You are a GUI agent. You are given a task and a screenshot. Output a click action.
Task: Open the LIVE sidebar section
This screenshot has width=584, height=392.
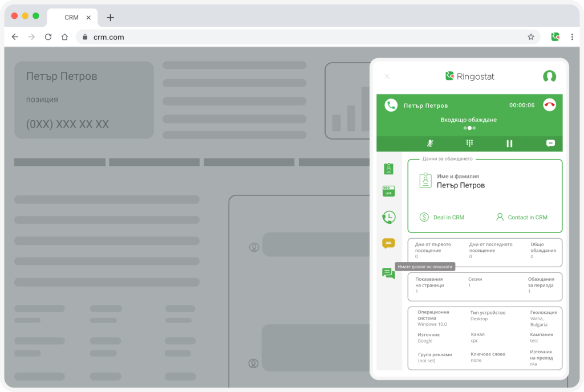[388, 191]
